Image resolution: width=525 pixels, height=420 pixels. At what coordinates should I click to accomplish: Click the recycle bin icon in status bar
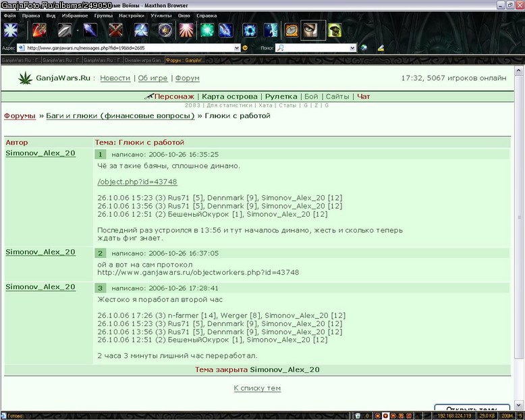(x=357, y=416)
